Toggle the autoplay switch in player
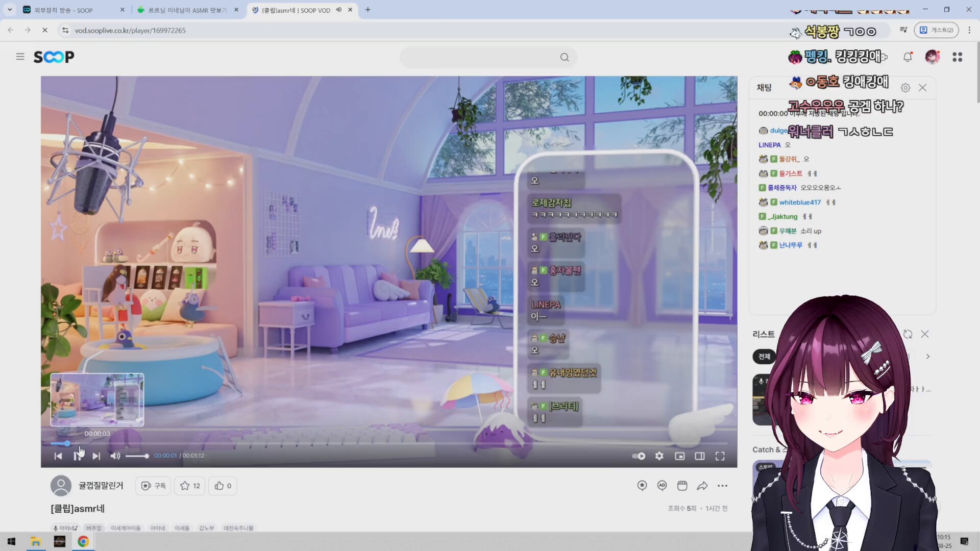The width and height of the screenshot is (980, 551). (x=639, y=456)
